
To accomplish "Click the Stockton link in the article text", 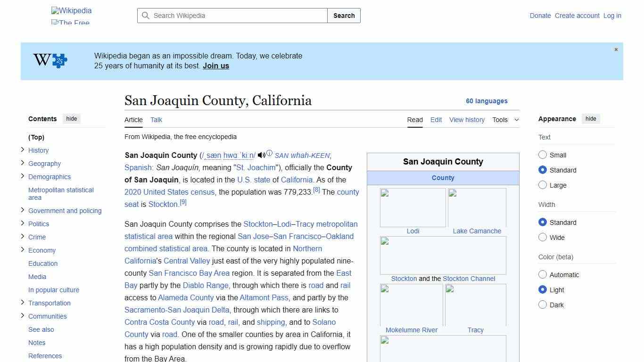I will coord(164,204).
